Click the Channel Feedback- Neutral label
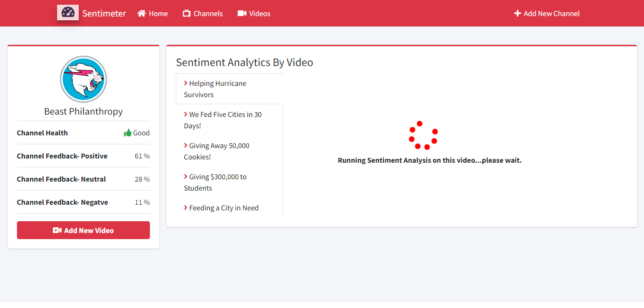The width and height of the screenshot is (644, 308). (x=61, y=179)
